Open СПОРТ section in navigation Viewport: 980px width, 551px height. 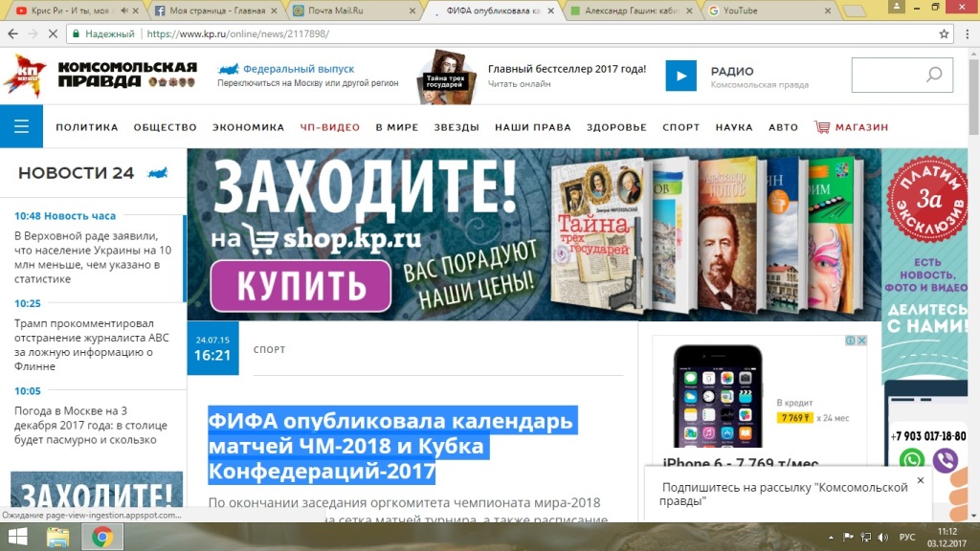tap(681, 127)
